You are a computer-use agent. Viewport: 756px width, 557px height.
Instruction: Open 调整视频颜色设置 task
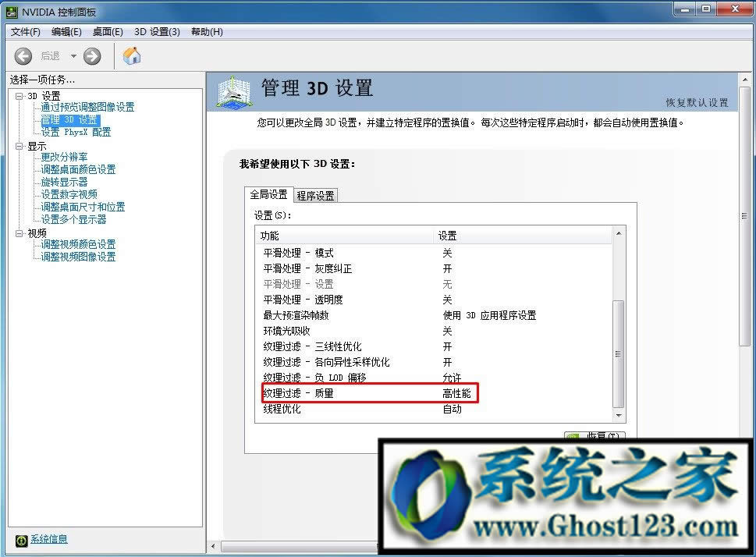point(78,244)
